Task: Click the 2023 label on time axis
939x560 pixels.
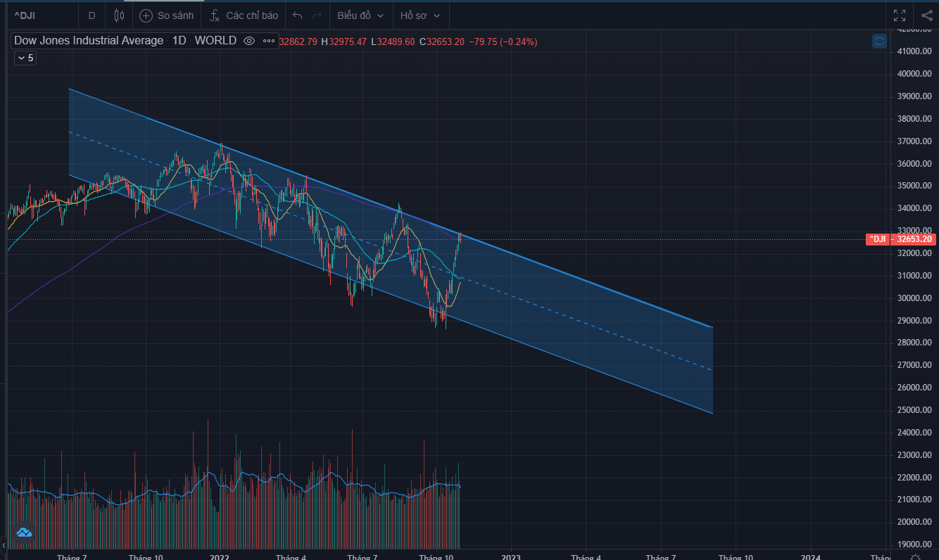Action: click(511, 556)
